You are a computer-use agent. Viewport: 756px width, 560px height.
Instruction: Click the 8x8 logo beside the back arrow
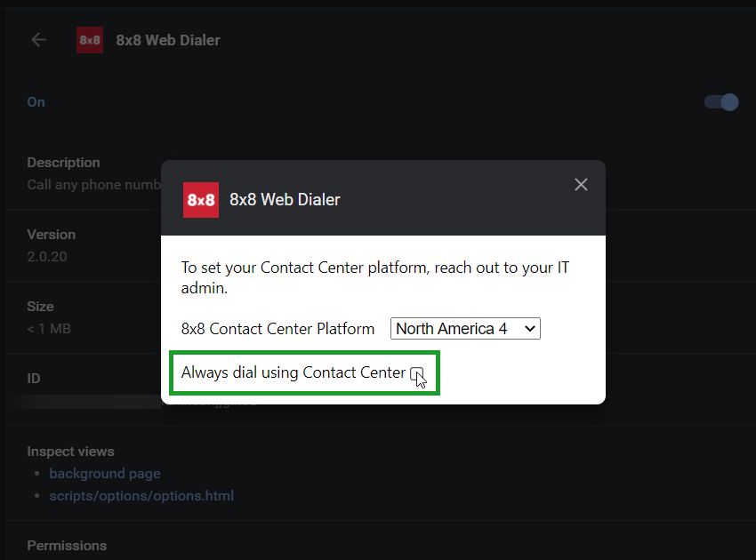click(x=90, y=40)
